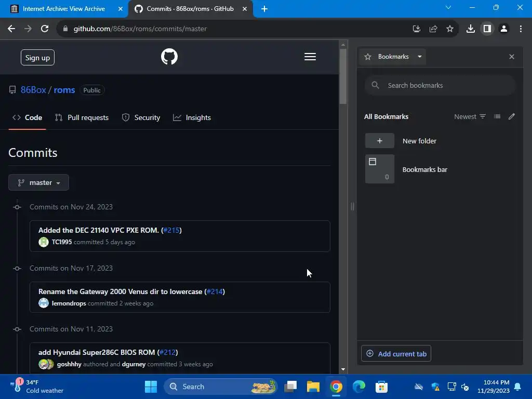
Task: Bookmark this tab star icon
Action: pyautogui.click(x=449, y=29)
